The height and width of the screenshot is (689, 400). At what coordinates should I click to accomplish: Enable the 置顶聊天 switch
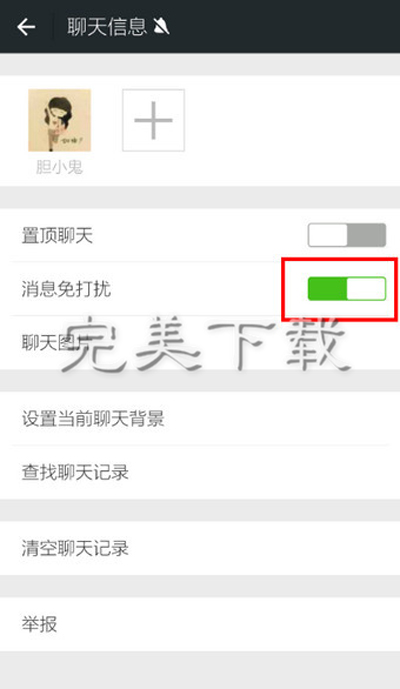pyautogui.click(x=347, y=235)
